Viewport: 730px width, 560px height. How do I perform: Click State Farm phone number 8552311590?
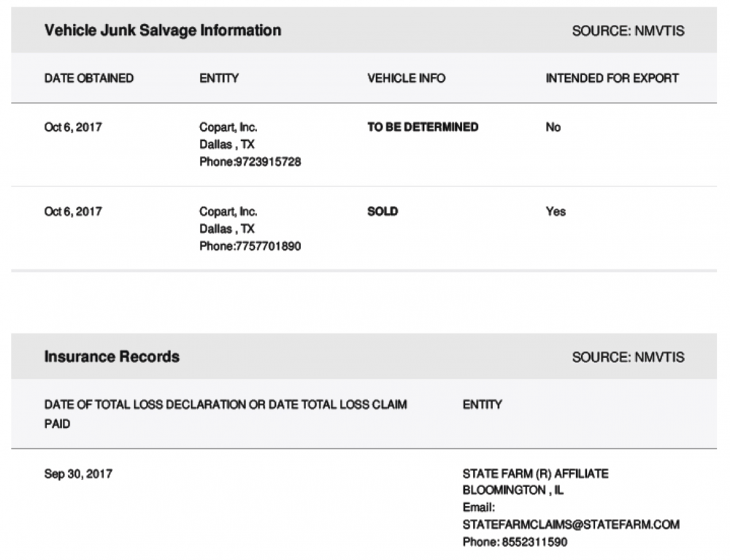(x=534, y=542)
